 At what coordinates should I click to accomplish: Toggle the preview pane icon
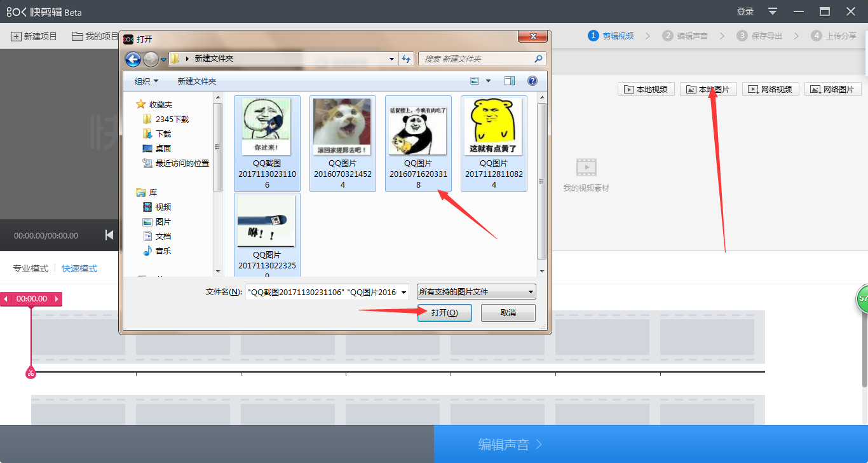point(509,81)
